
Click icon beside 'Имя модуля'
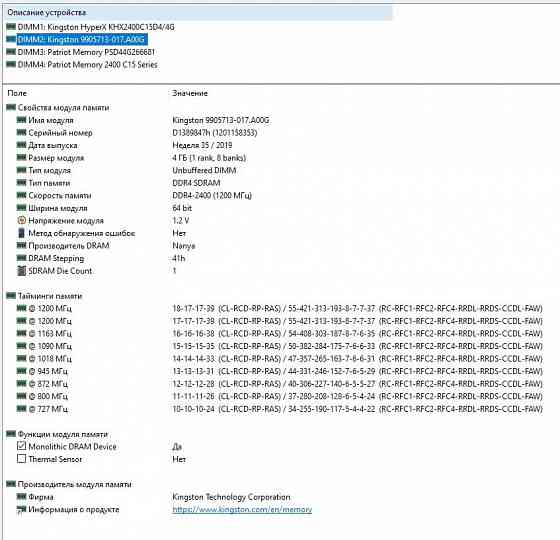pyautogui.click(x=21, y=120)
